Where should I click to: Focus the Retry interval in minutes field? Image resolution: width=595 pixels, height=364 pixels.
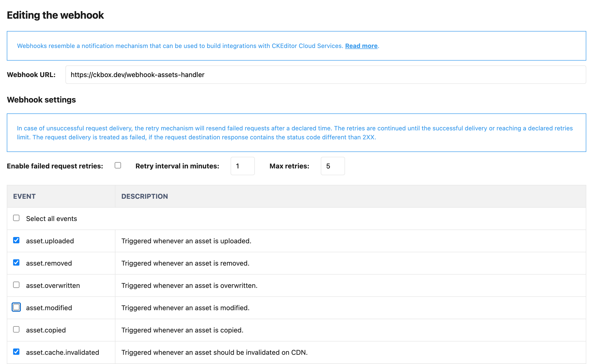coord(242,166)
